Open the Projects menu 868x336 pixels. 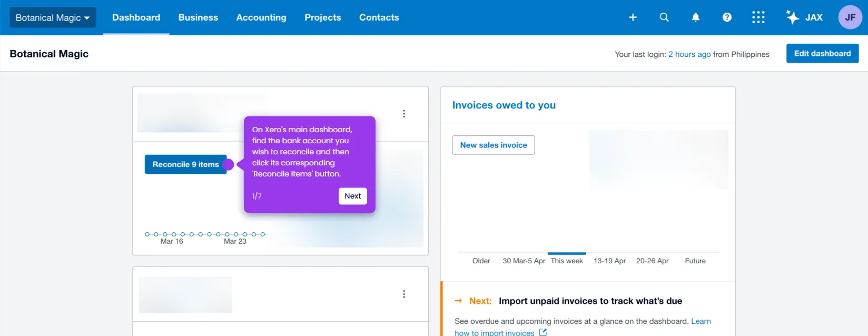323,17
